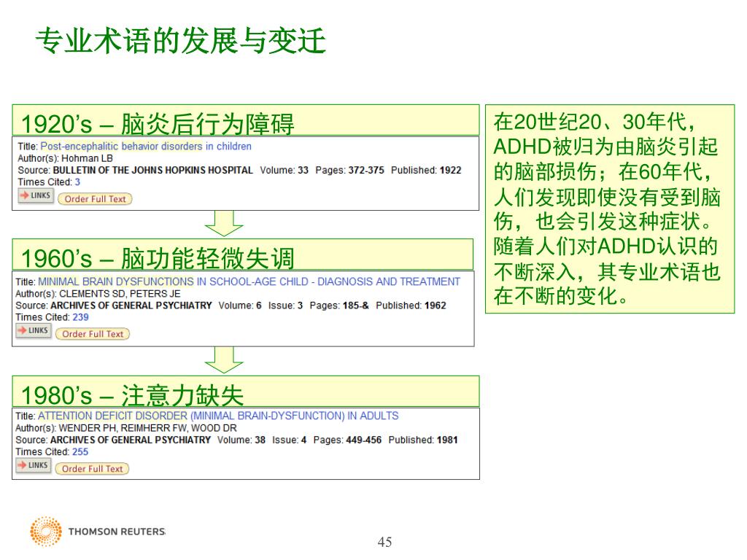Click published year 1981
The width and height of the screenshot is (747, 560).
(x=447, y=440)
